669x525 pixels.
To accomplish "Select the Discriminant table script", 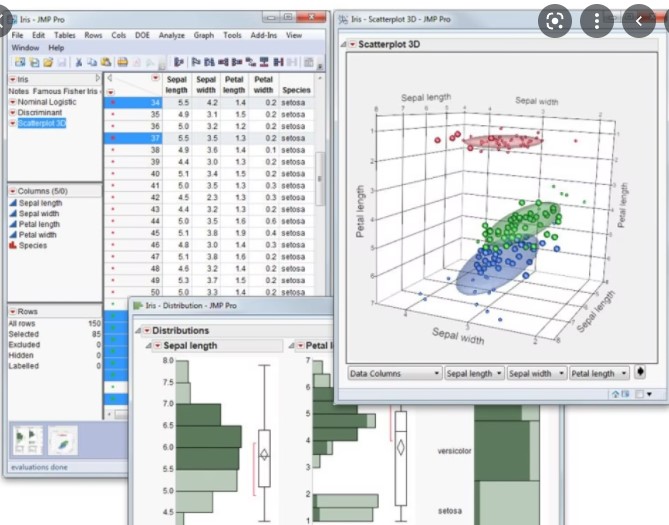I will tap(40, 112).
